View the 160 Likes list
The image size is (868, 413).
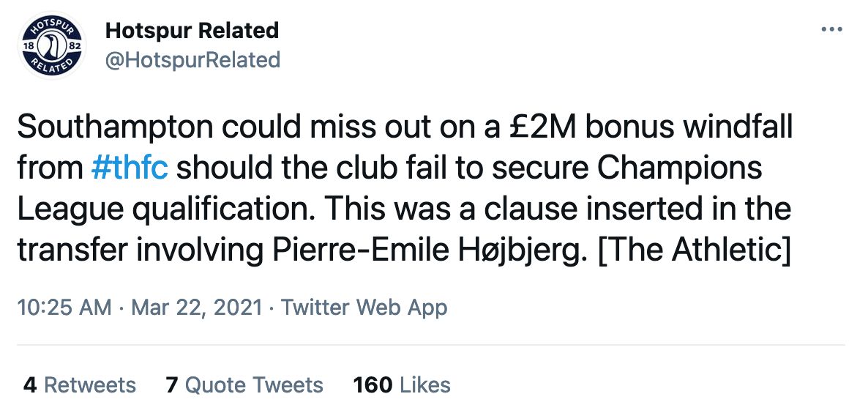click(x=402, y=384)
